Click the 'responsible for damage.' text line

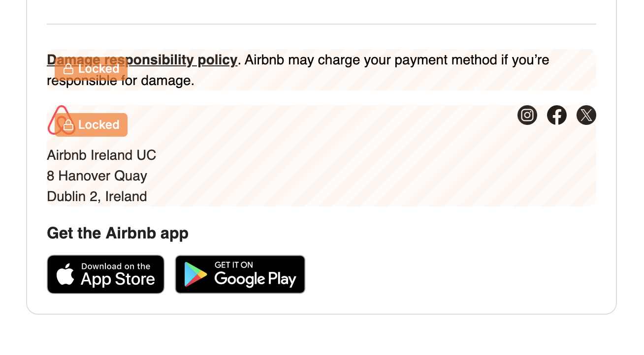[x=158, y=81]
